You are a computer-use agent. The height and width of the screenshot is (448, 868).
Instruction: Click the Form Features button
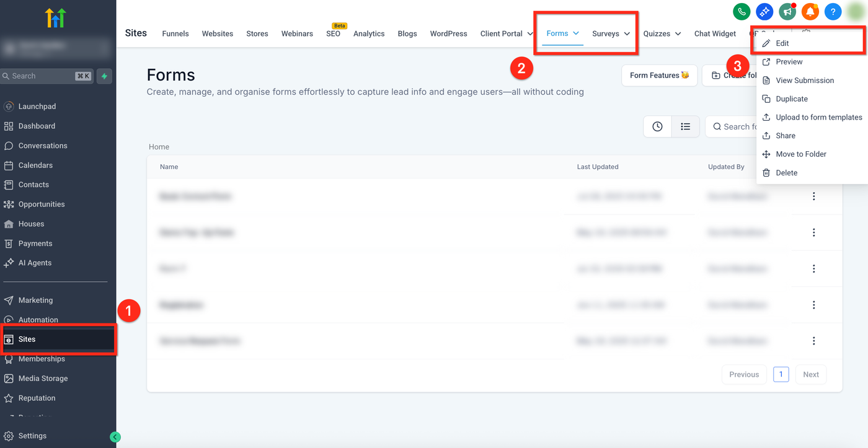tap(659, 76)
